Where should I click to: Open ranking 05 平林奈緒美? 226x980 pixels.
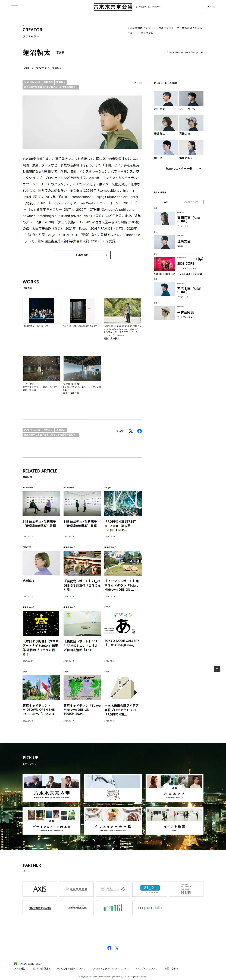click(179, 313)
